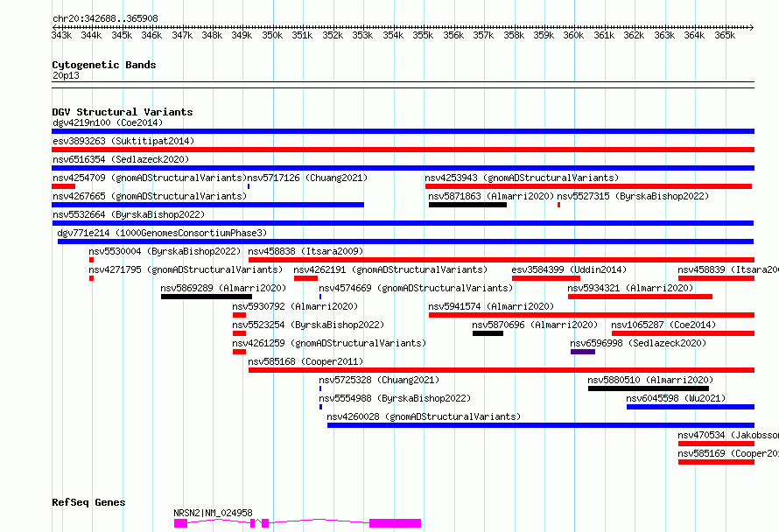
Task: Open nsv5532664 (ByrskaBishop2022) label
Action: pyautogui.click(x=129, y=214)
